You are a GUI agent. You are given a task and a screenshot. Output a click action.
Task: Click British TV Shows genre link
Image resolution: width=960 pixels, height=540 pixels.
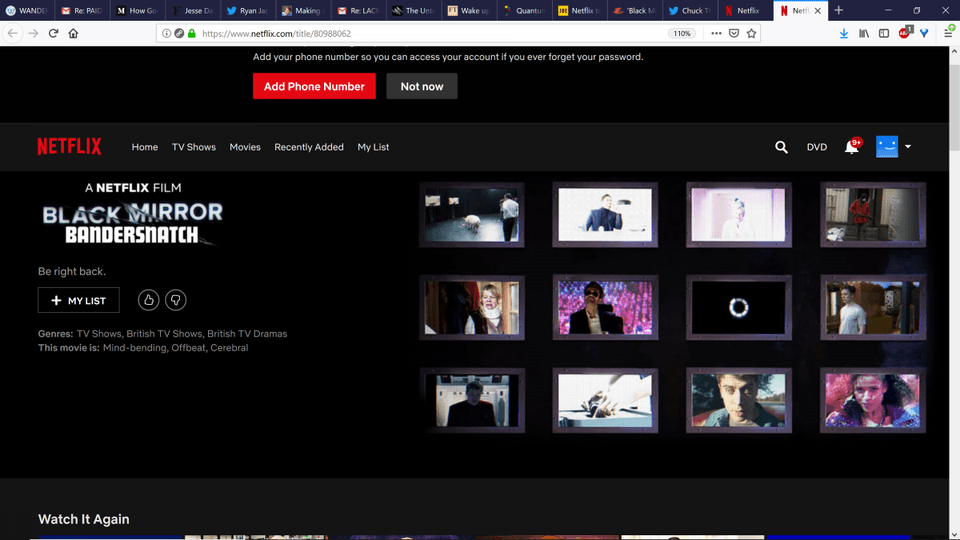[x=164, y=334]
